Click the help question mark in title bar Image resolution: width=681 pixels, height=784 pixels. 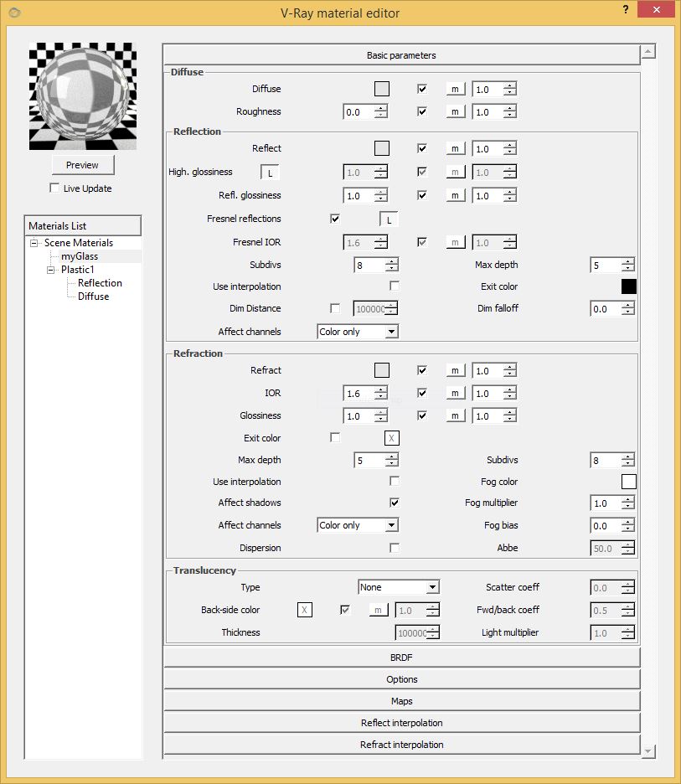point(626,9)
